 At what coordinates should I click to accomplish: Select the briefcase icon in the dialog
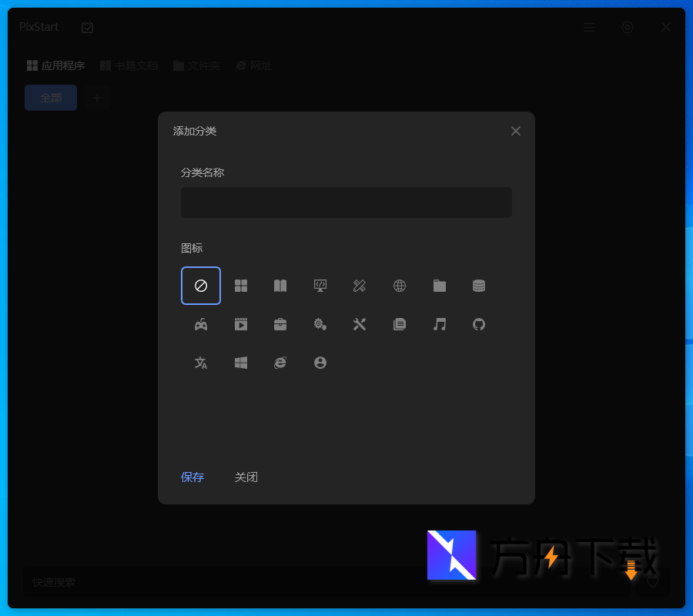click(x=280, y=324)
